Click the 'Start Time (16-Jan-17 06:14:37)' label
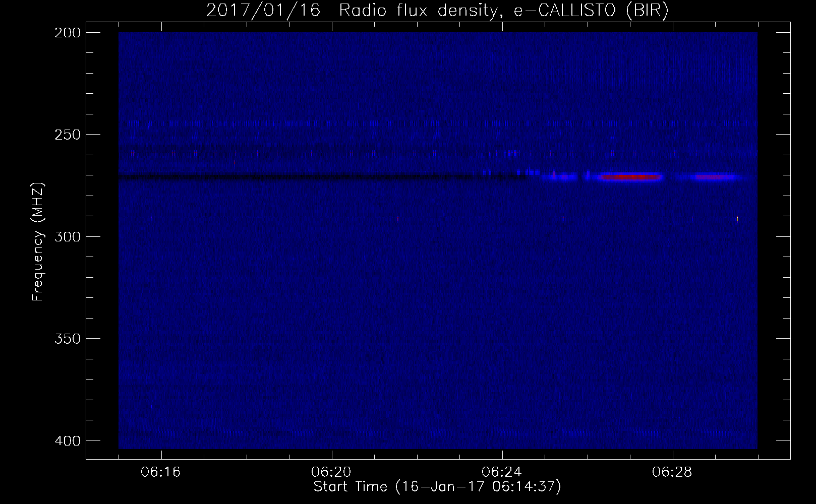This screenshot has width=816, height=504. (x=437, y=487)
